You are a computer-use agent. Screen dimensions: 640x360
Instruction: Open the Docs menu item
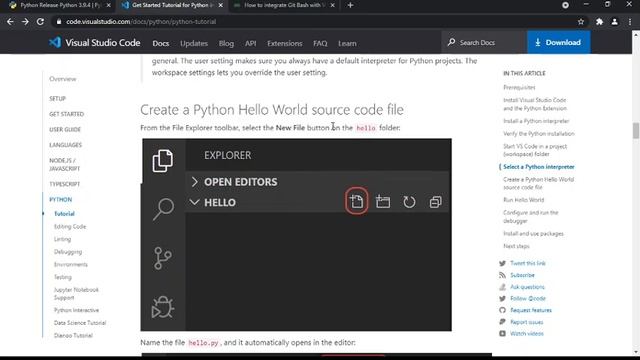click(x=161, y=43)
